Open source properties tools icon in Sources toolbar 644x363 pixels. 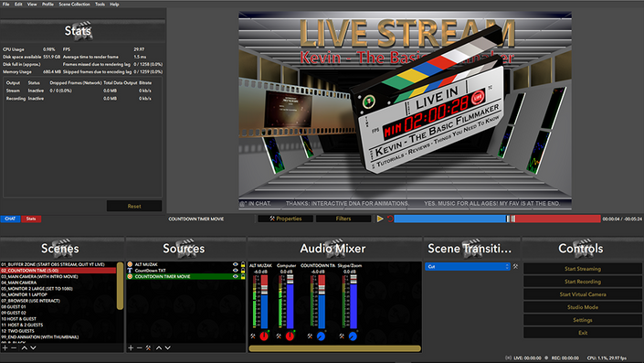149,347
